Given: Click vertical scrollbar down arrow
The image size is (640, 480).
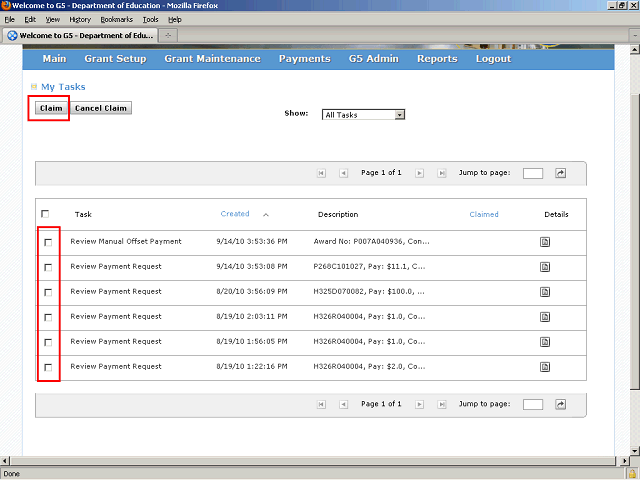Looking at the screenshot, I should (x=635, y=451).
